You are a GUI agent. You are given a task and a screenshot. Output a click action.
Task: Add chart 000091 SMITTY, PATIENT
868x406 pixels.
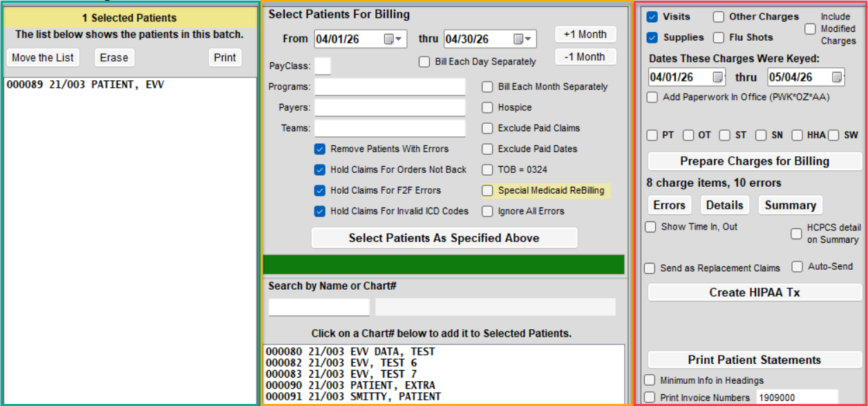pos(353,396)
